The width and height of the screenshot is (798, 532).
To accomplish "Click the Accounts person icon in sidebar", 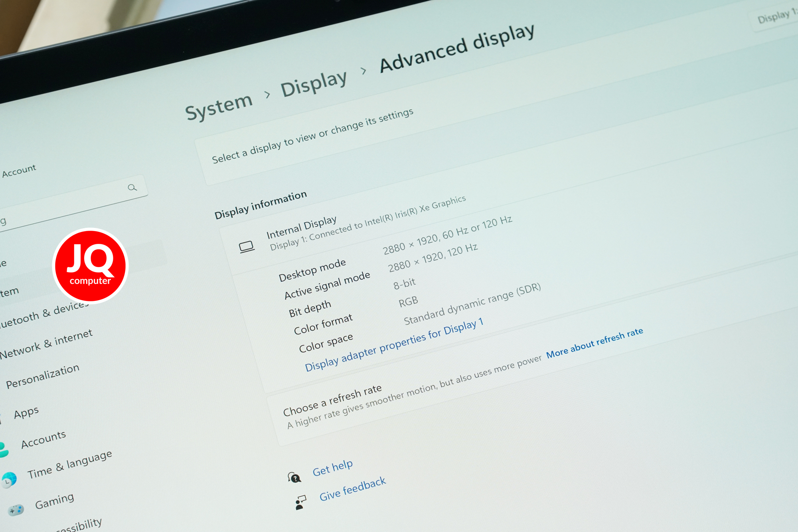I will [3, 450].
